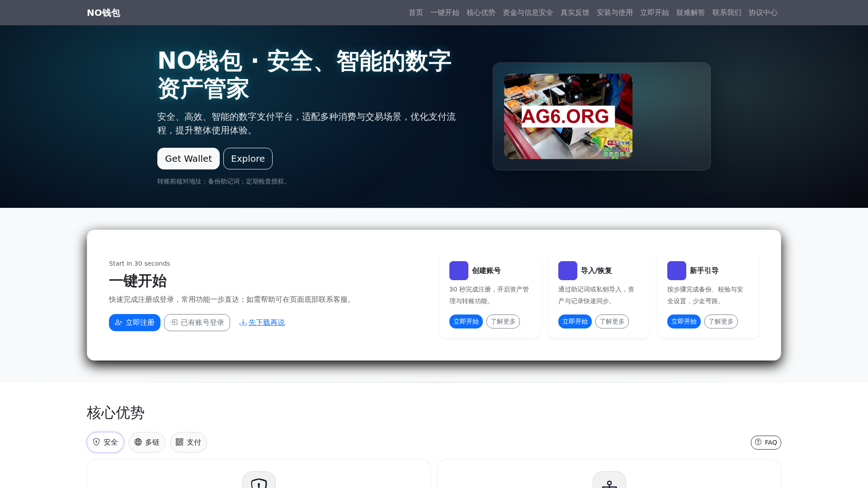868x488 pixels.
Task: Click the 创建账号 card title
Action: [486, 271]
